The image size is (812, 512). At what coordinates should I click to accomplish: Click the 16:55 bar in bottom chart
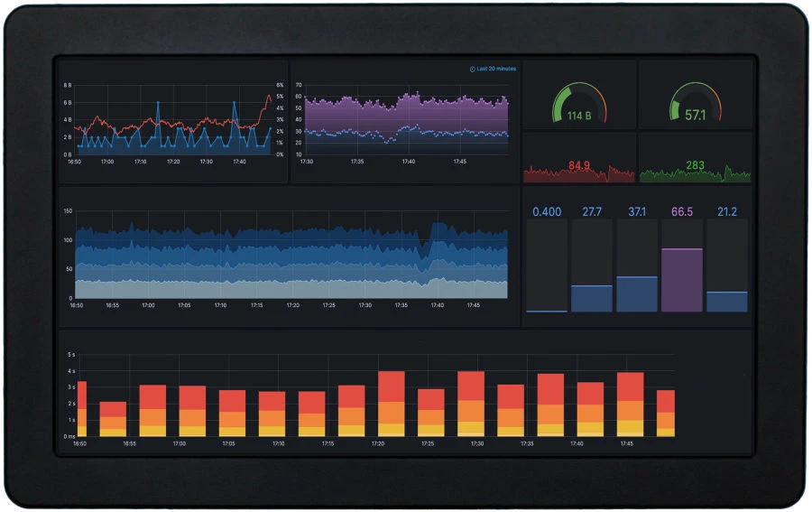pyautogui.click(x=113, y=419)
